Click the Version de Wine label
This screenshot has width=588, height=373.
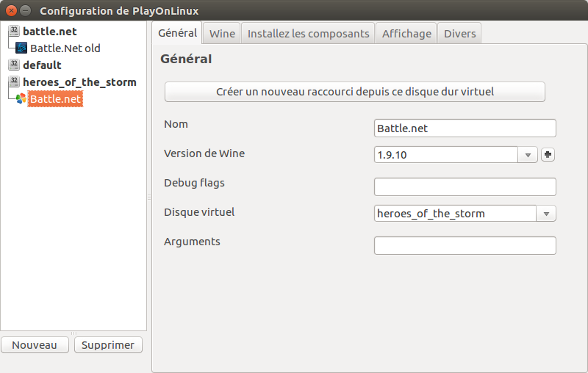coord(204,153)
